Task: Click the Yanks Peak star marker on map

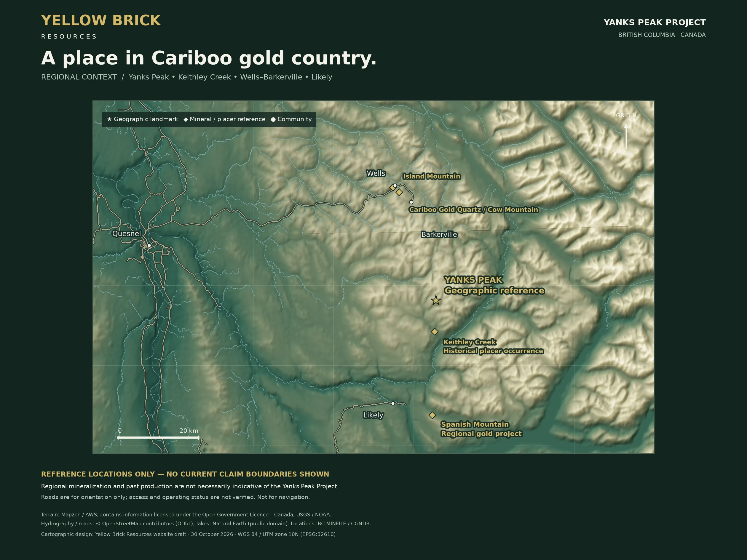Action: click(x=436, y=300)
